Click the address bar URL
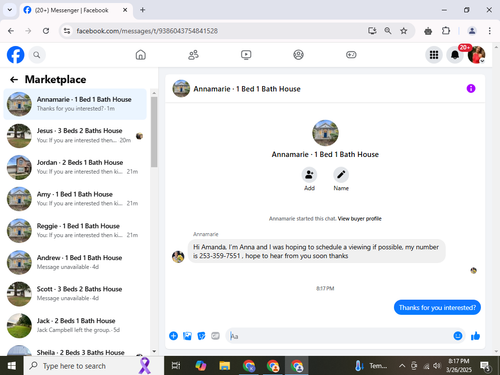The width and height of the screenshot is (500, 375). (147, 31)
